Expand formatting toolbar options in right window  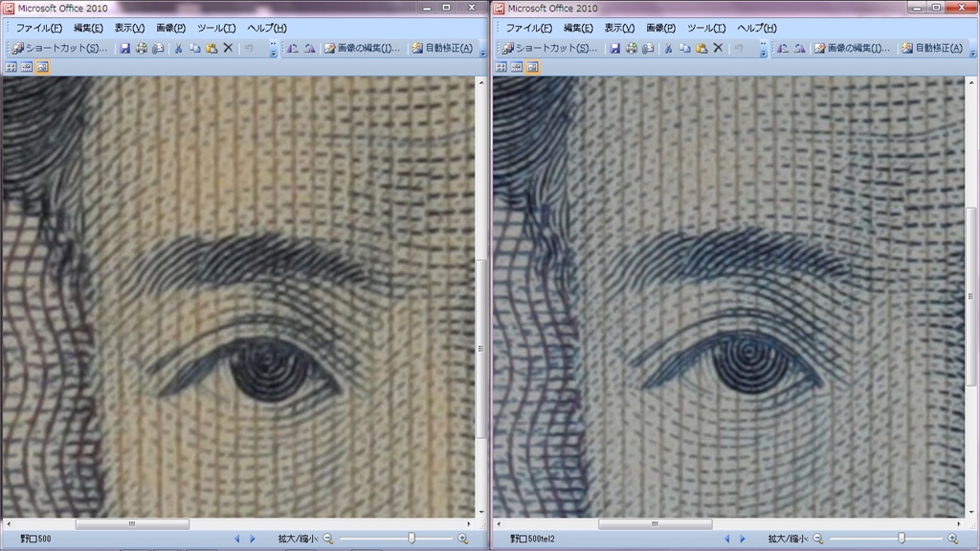coord(973,49)
